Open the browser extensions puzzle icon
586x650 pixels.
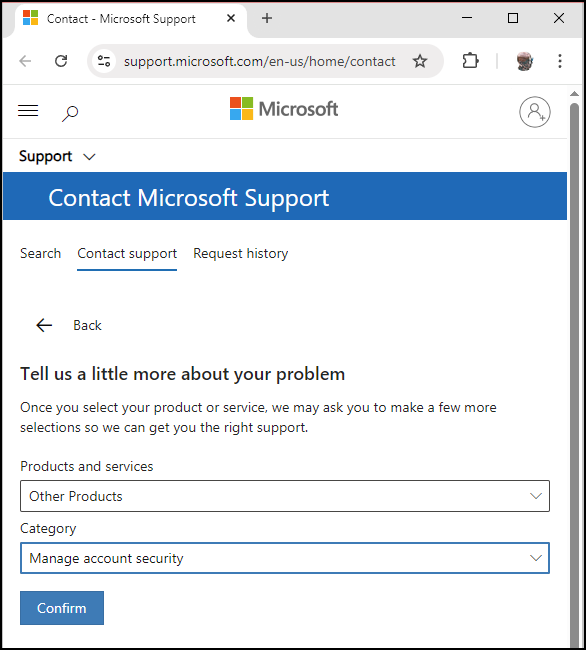point(470,61)
